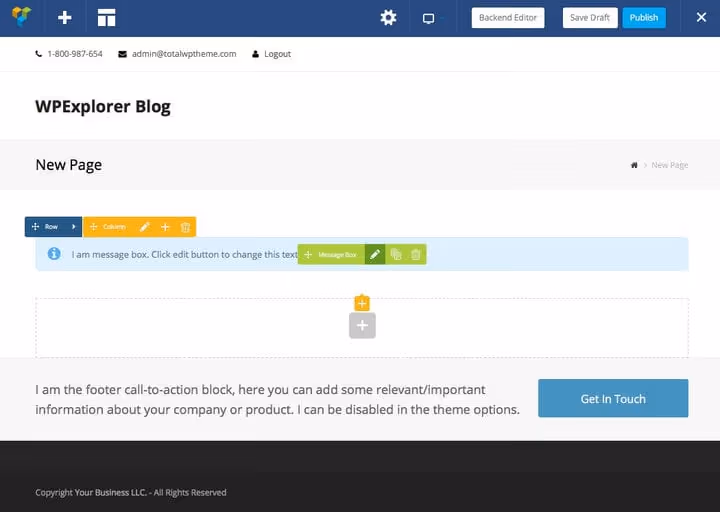Click the home breadcrumb icon
Screen dimensions: 720x512
click(634, 165)
